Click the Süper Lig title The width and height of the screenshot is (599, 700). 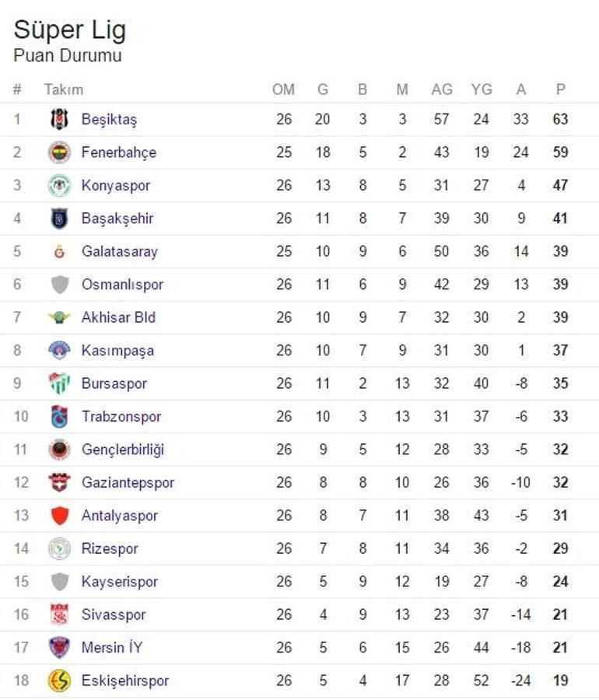pyautogui.click(x=69, y=30)
